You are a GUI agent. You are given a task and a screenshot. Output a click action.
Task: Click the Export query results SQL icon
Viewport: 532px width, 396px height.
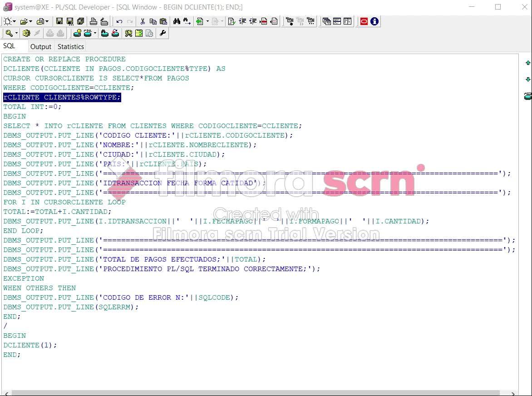pyautogui.click(x=88, y=33)
